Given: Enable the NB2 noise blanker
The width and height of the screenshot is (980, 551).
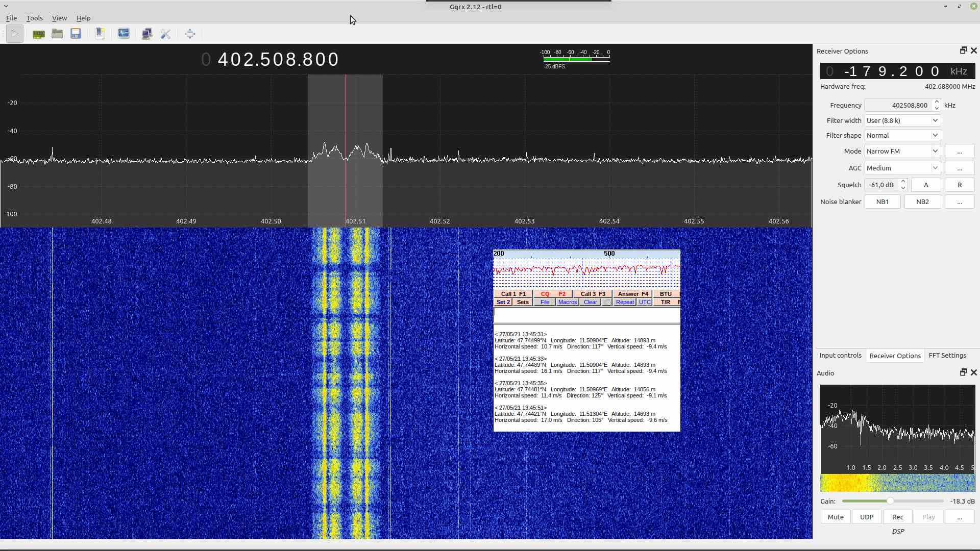Looking at the screenshot, I should (x=922, y=202).
